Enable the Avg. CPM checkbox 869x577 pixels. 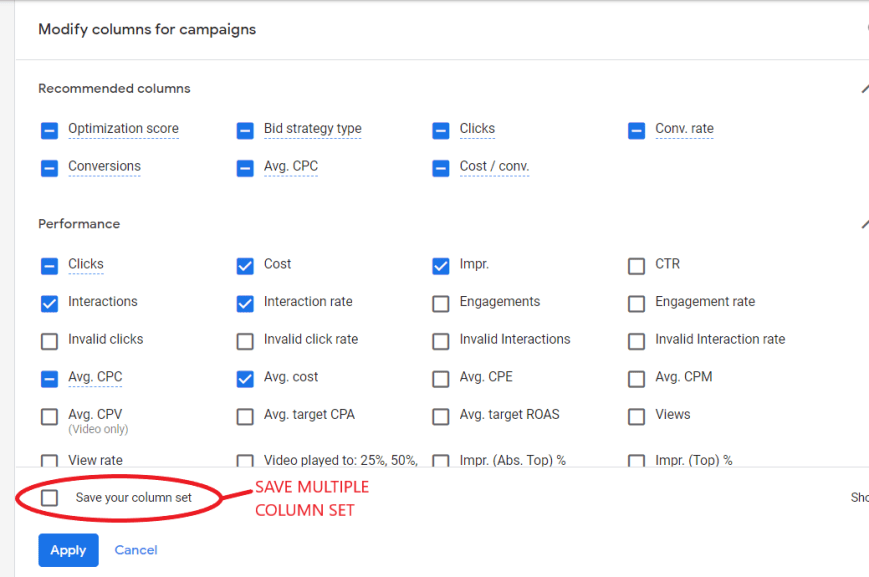pyautogui.click(x=636, y=379)
